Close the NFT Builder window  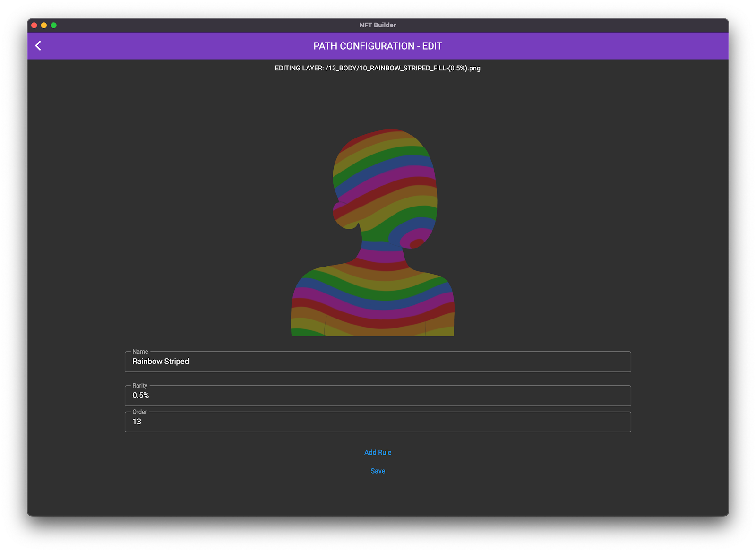pos(34,25)
